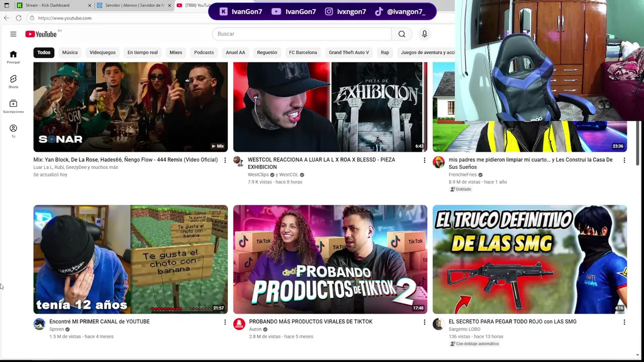Open title PROBANDO MÁS PRODUCTOS VIRALES DE TIKTOK
Screen dimensions: 644x362
click(x=310, y=322)
